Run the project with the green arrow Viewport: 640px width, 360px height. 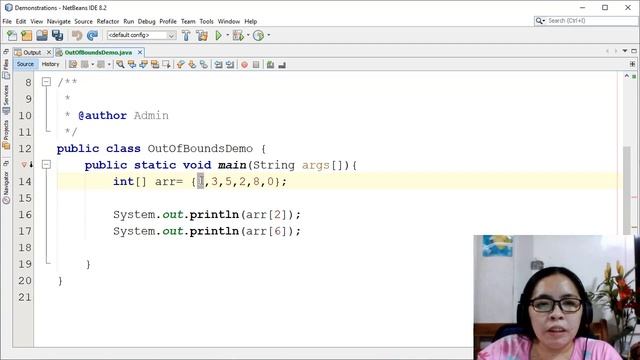[218, 36]
